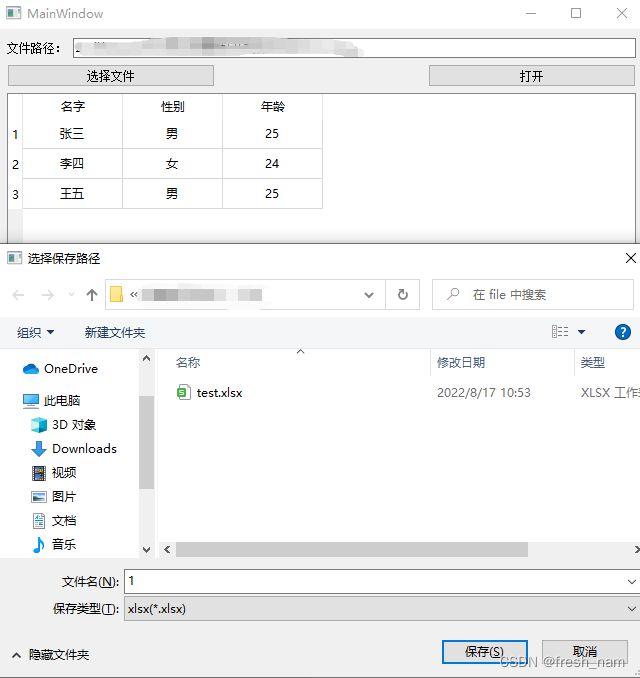Go back with the left arrow icon
This screenshot has height=678, width=640.
coord(18,295)
